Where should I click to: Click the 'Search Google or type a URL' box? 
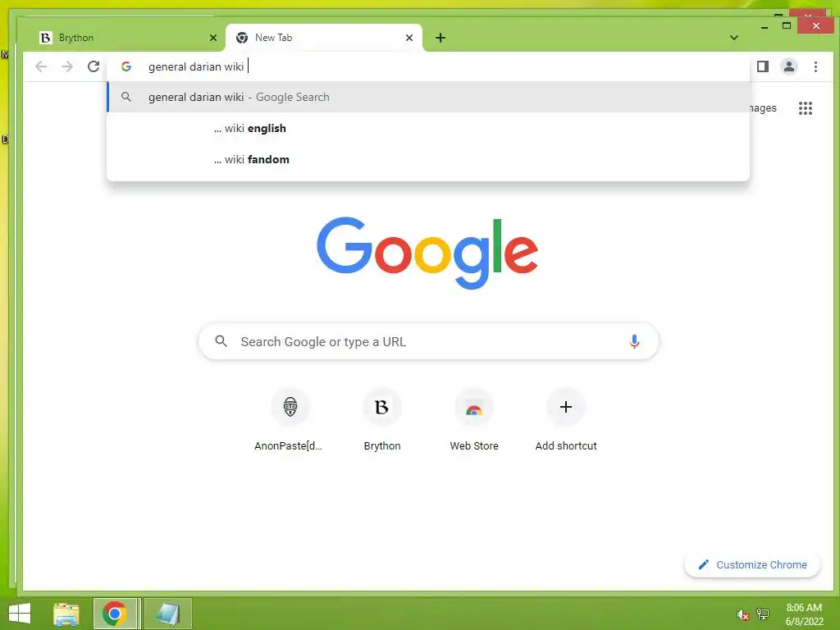click(428, 341)
